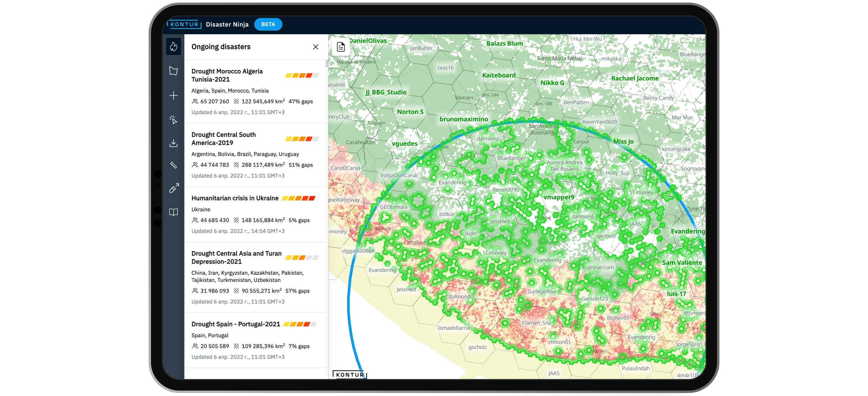Viewport: 868px width, 396px height.
Task: Select the focused geometry map icon
Action: click(173, 71)
